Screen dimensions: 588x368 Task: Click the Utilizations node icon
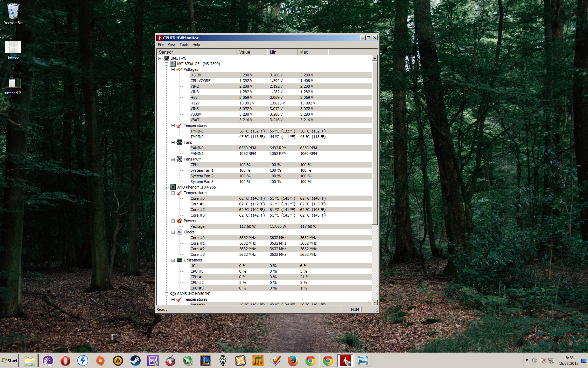click(180, 260)
